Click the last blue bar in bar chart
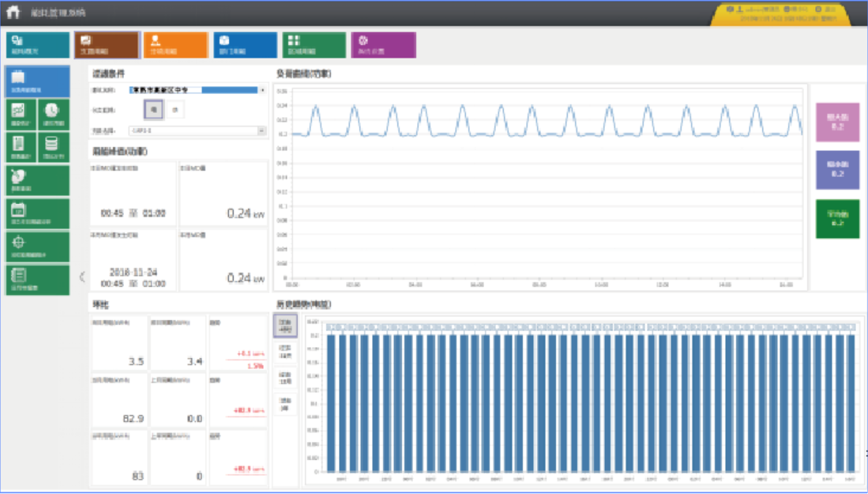The height and width of the screenshot is (494, 868). pyautogui.click(x=851, y=403)
